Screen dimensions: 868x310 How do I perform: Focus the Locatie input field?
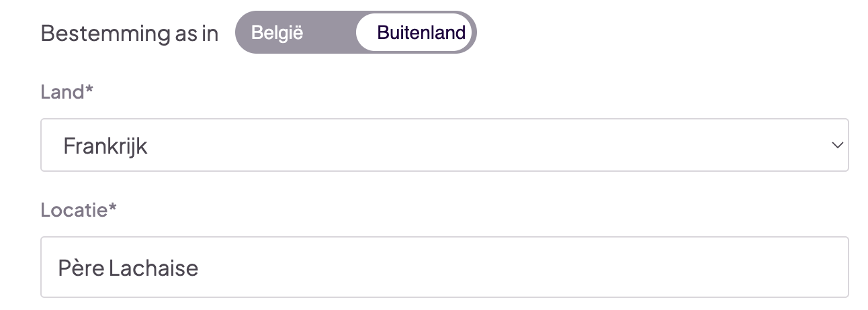tap(444, 267)
